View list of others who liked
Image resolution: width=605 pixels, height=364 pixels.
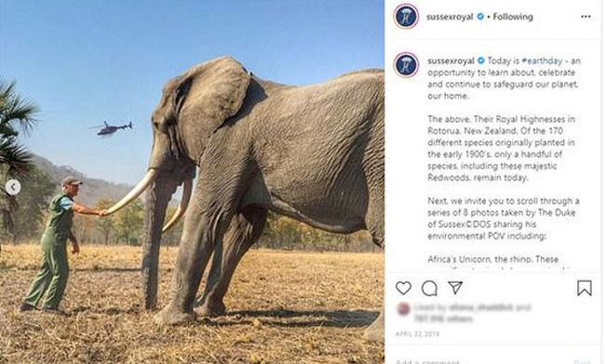443,318
